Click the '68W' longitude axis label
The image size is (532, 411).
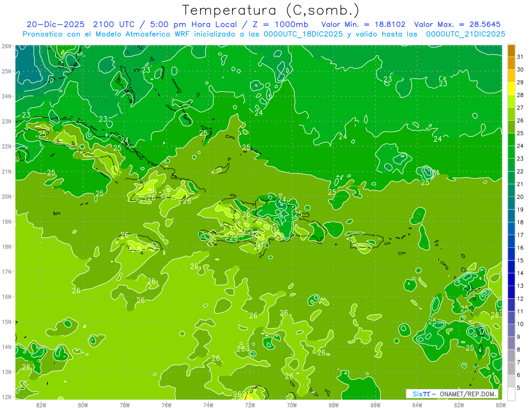334,405
